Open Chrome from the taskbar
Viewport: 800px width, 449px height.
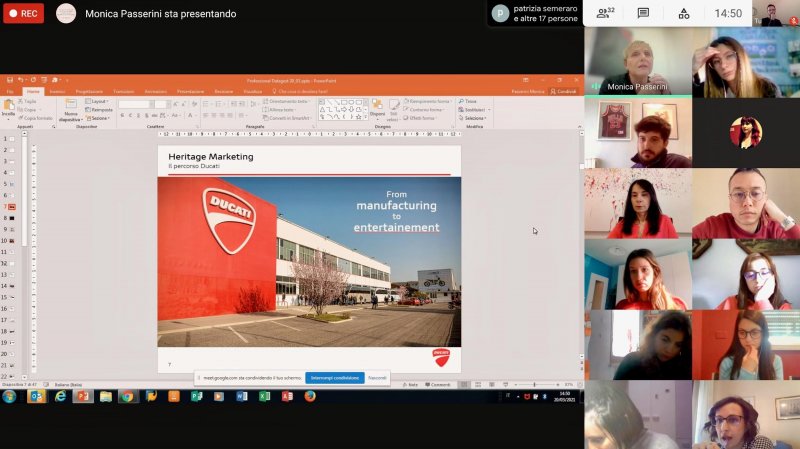127,396
